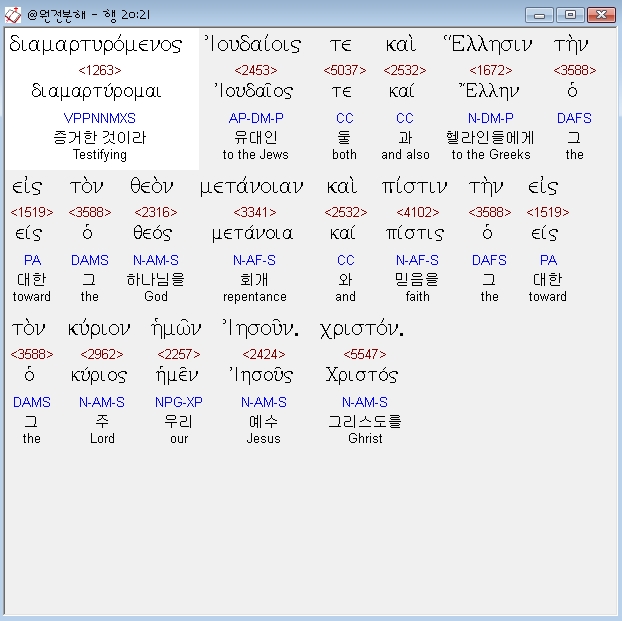Click gloss 'repentance'
Image resolution: width=622 pixels, height=621 pixels.
255,297
